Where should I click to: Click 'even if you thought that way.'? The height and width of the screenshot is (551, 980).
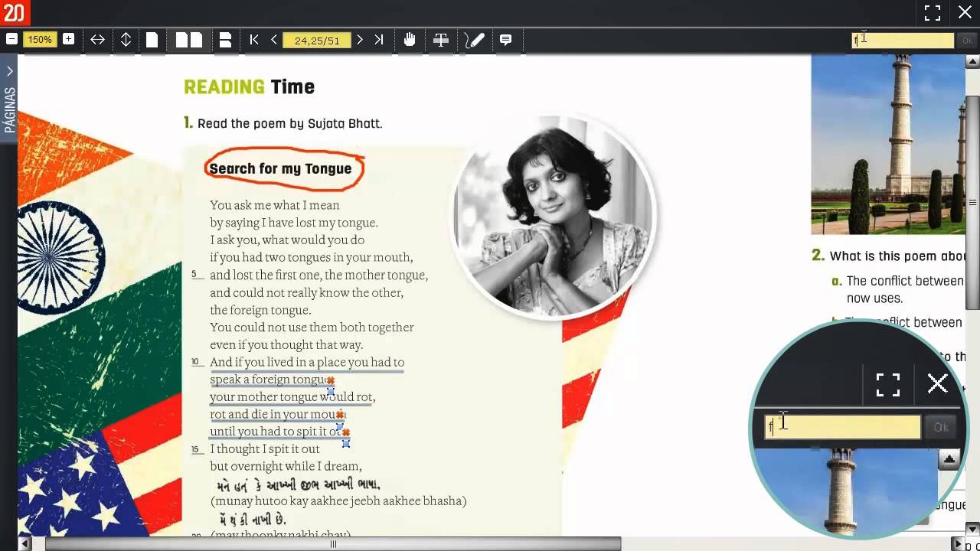click(286, 345)
